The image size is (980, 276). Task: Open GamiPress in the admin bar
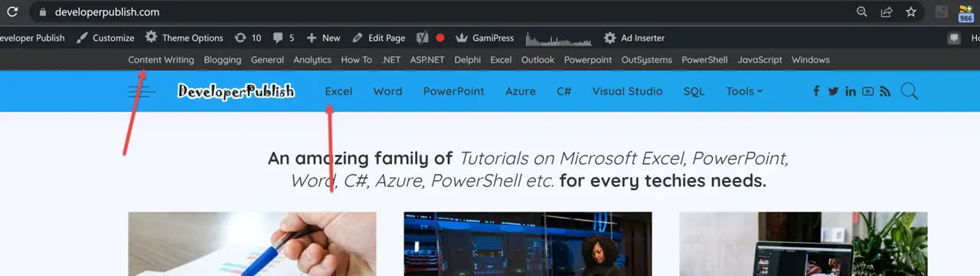pyautogui.click(x=485, y=38)
